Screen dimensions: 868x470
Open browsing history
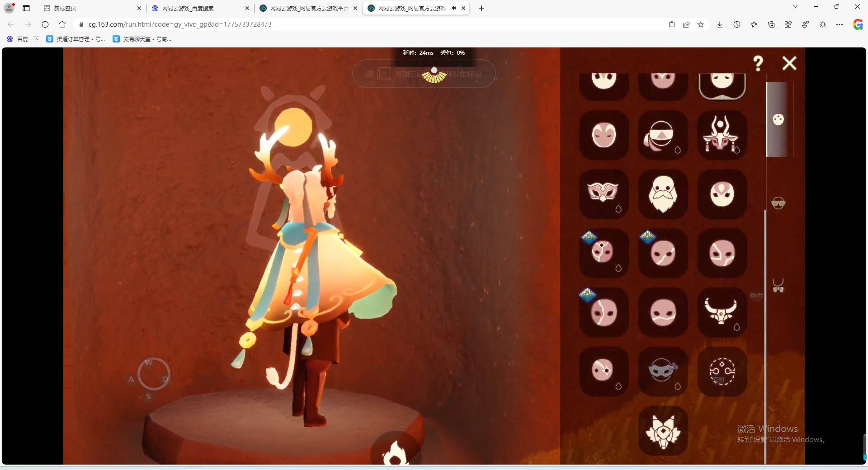[737, 24]
